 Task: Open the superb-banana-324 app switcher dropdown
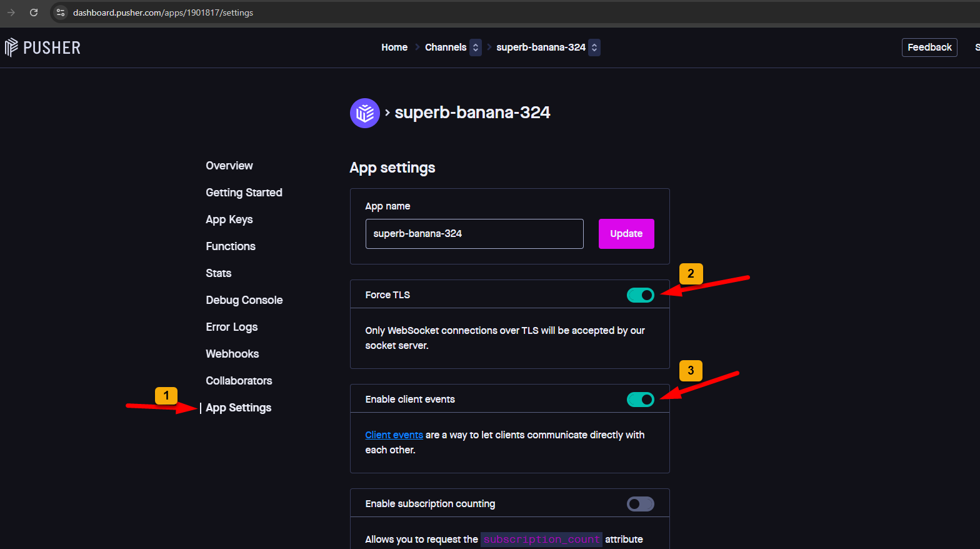(x=594, y=48)
